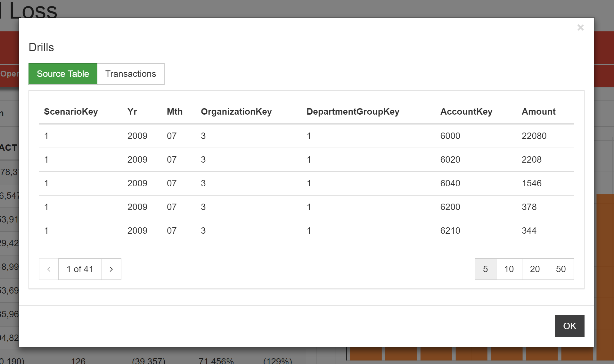Set page size to 10 rows
614x364 pixels.
tap(509, 269)
